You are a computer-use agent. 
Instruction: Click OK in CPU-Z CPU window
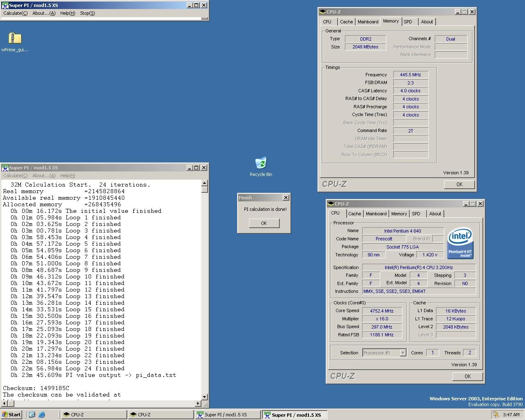[468, 377]
